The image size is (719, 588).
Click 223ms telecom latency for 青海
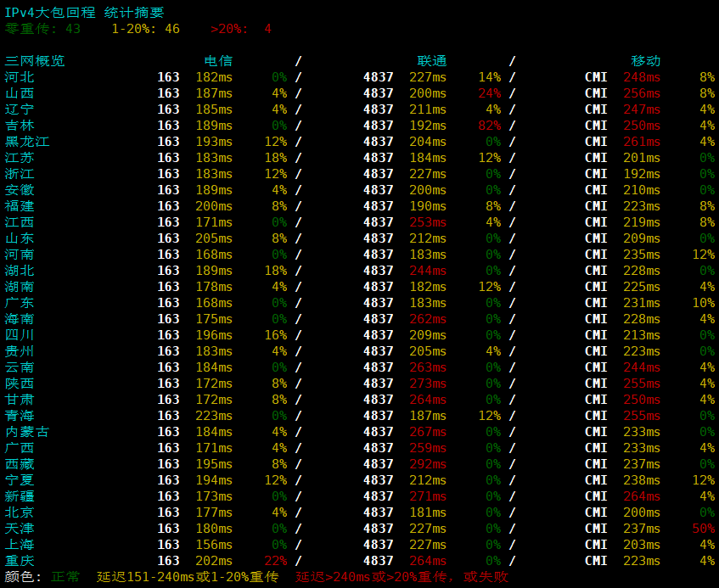[214, 415]
